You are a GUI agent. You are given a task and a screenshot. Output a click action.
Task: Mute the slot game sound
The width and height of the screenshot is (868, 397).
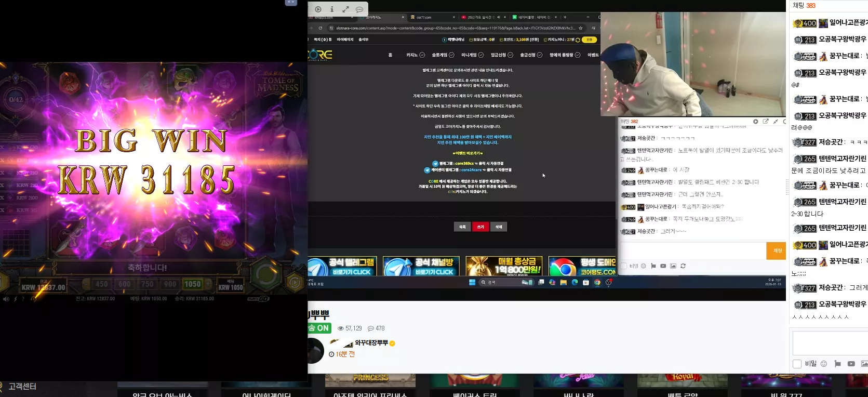click(x=6, y=299)
